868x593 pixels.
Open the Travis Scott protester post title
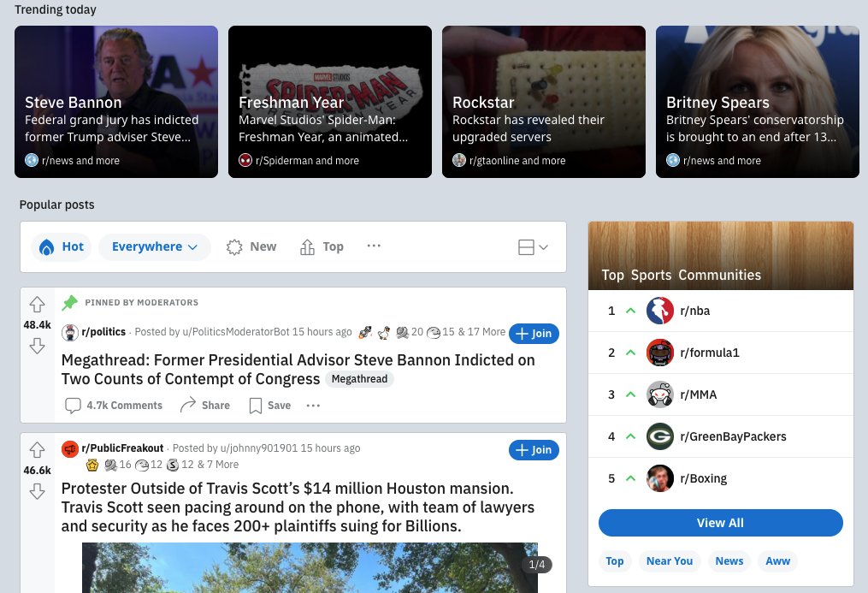(298, 507)
